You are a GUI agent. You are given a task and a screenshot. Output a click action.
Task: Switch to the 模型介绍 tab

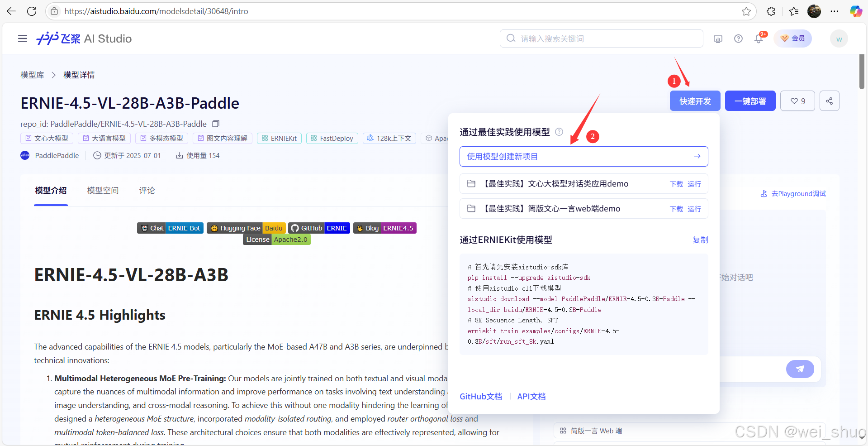pos(51,190)
